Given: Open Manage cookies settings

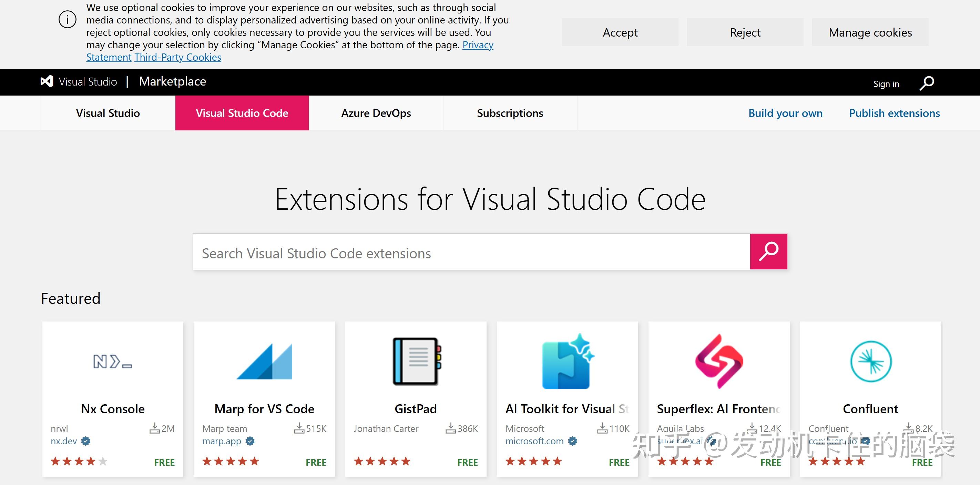Looking at the screenshot, I should [870, 32].
